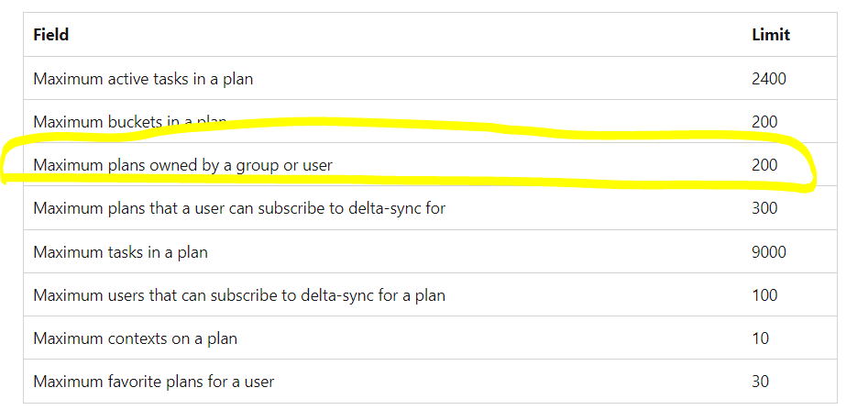Screen dimensions: 868x410
Task: Click "Maximum favorite plans for a user" text
Action: click(x=153, y=382)
